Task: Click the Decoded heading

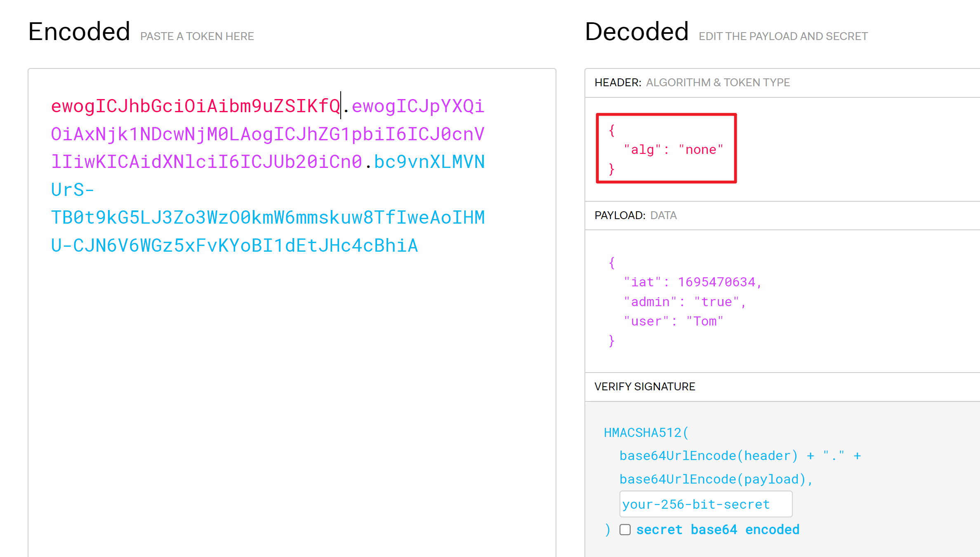Action: pos(637,31)
